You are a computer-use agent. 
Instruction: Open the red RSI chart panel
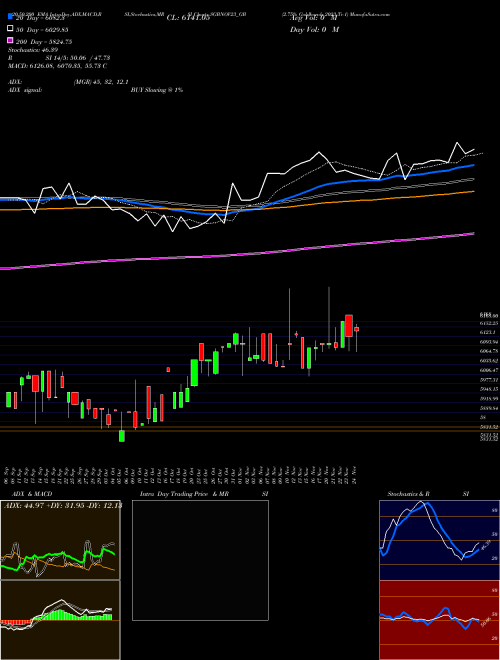[x=439, y=620]
